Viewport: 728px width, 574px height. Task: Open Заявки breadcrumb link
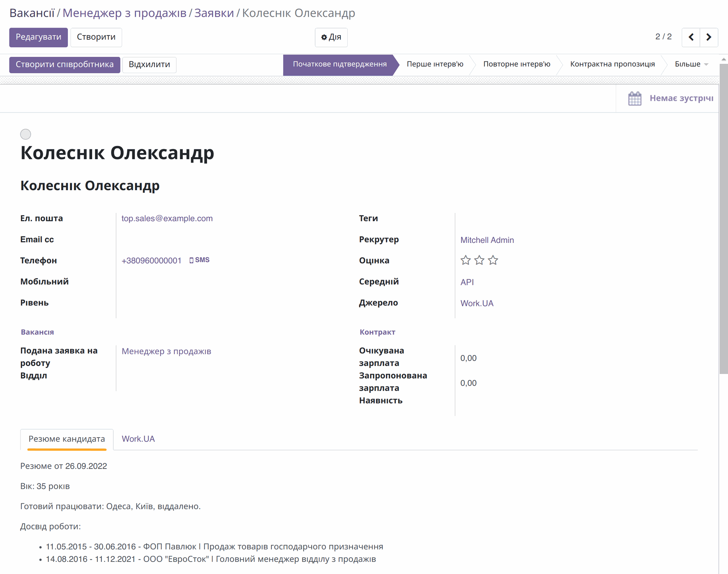pyautogui.click(x=214, y=13)
